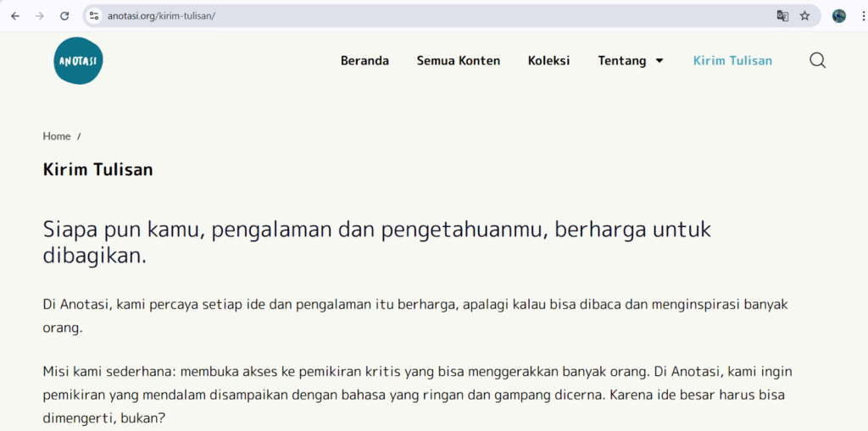Click the headline 'Siapa pun kamu' text
The height and width of the screenshot is (431, 868).
pyautogui.click(x=377, y=243)
